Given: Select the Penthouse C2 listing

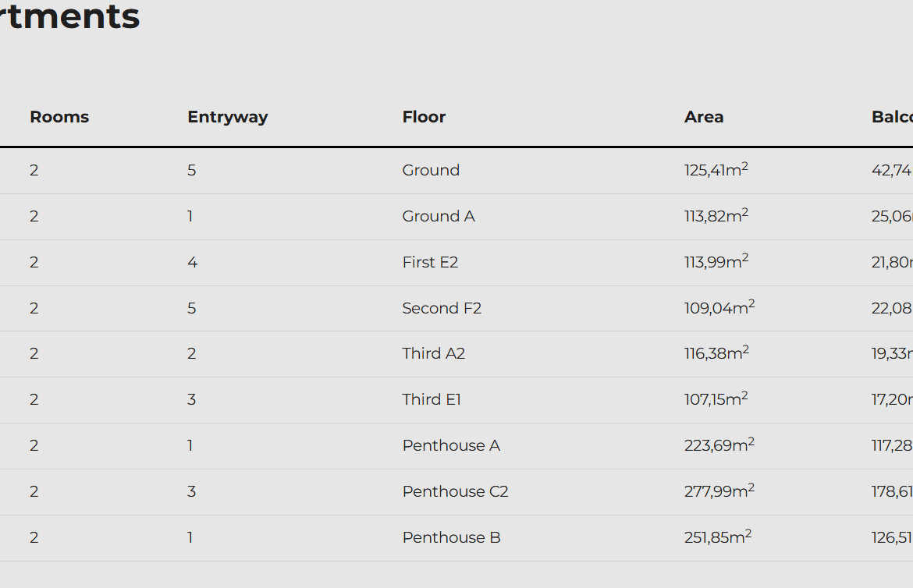Looking at the screenshot, I should (455, 491).
